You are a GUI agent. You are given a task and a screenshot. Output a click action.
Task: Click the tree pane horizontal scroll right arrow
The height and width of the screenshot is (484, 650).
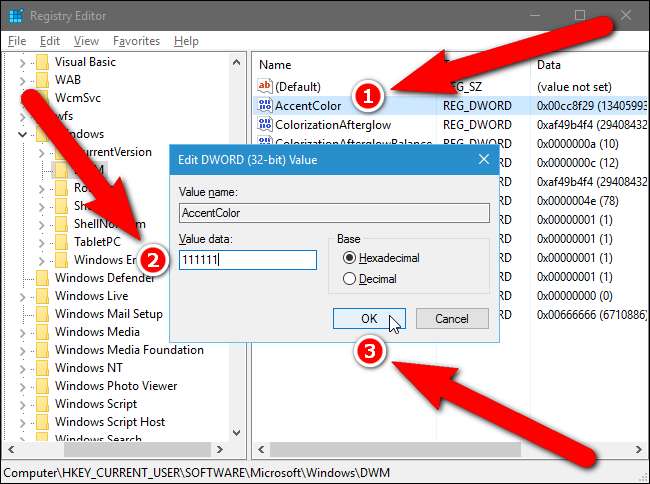tap(220, 449)
